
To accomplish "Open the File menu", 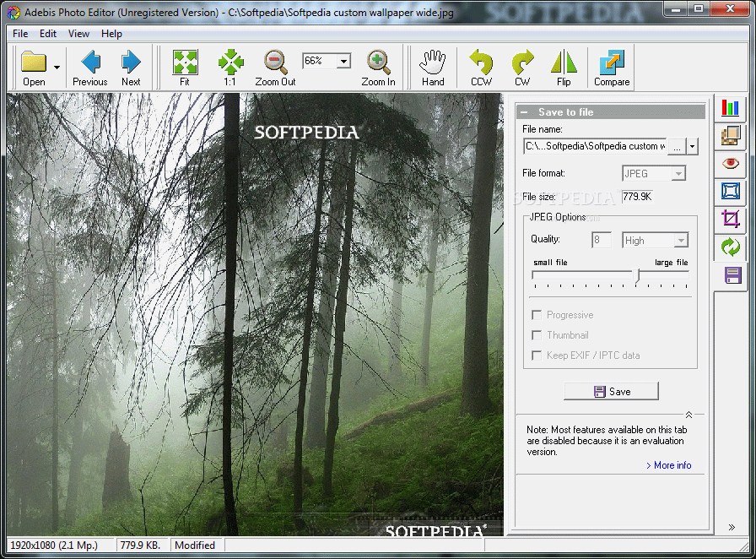I will [20, 34].
